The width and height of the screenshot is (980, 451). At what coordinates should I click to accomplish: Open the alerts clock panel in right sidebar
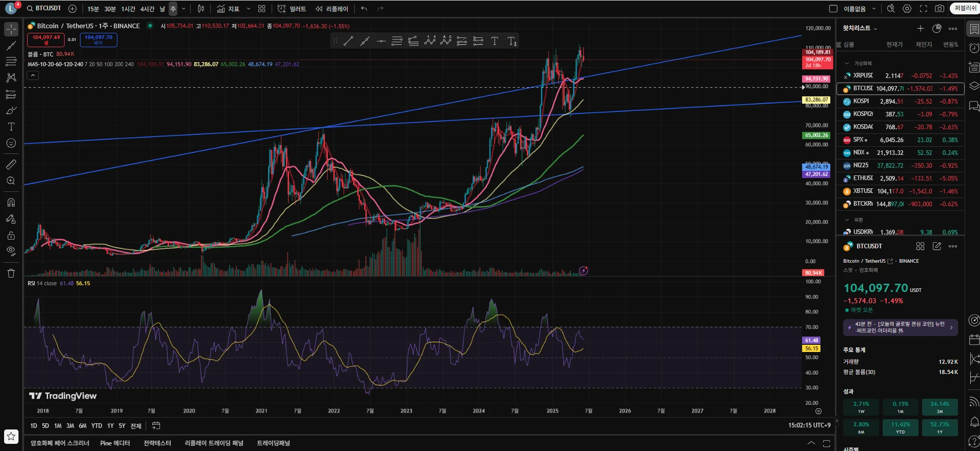click(974, 48)
